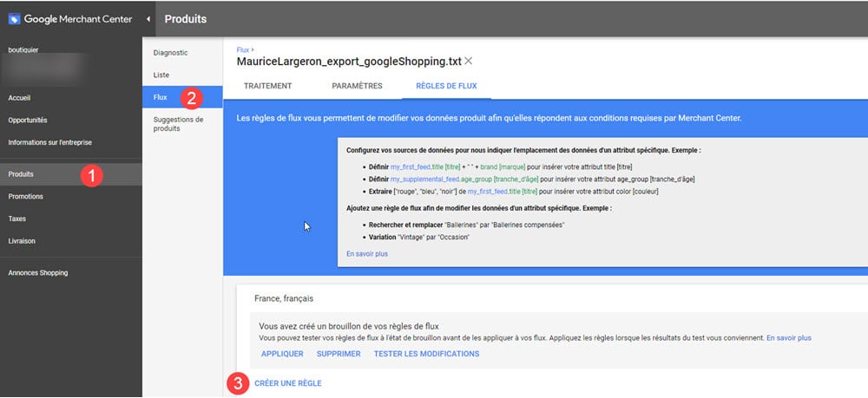This screenshot has width=868, height=398.
Task: Click the Google Merchant Center logo icon
Action: [14, 18]
